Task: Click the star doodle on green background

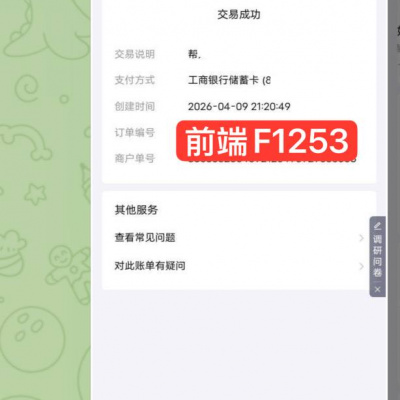Action: point(35,194)
